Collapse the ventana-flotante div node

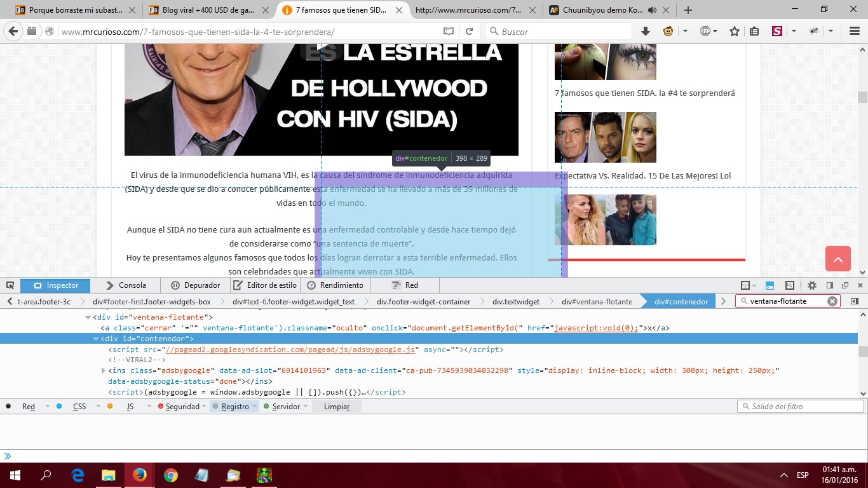tap(88, 317)
